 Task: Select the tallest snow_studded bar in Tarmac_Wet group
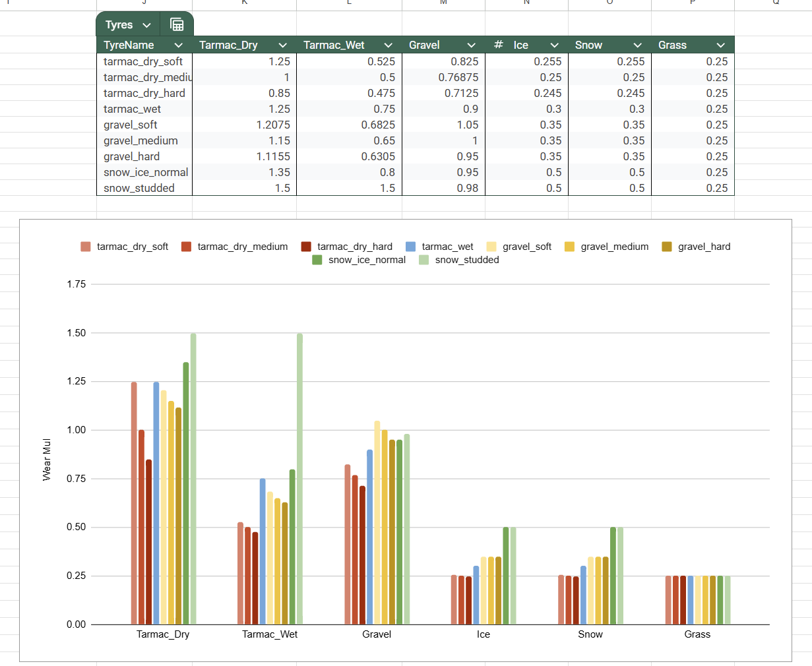click(x=299, y=478)
